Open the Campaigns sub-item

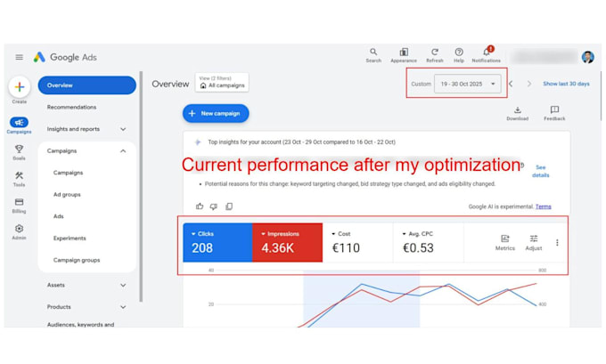pos(68,173)
